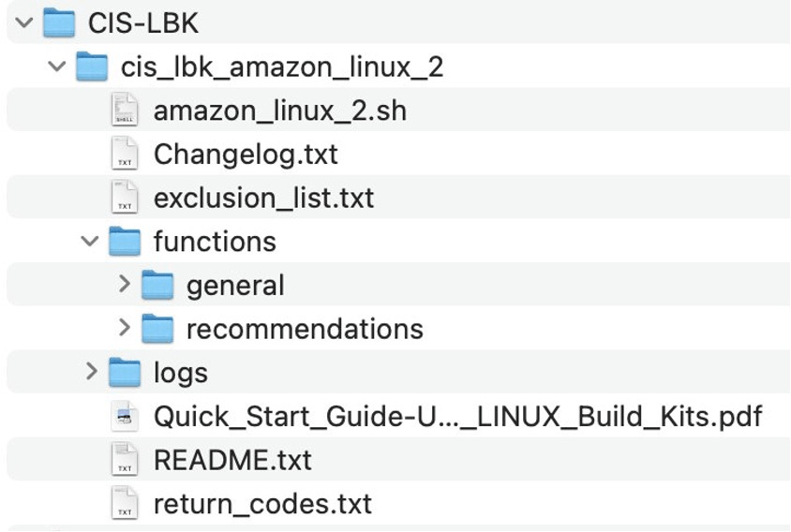Expand the recommendations folder
This screenshot has height=532, width=791.
point(124,329)
